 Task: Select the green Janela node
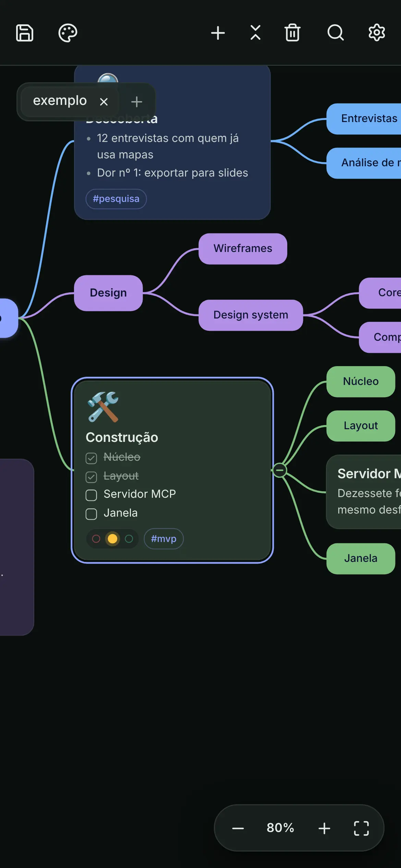(x=361, y=558)
